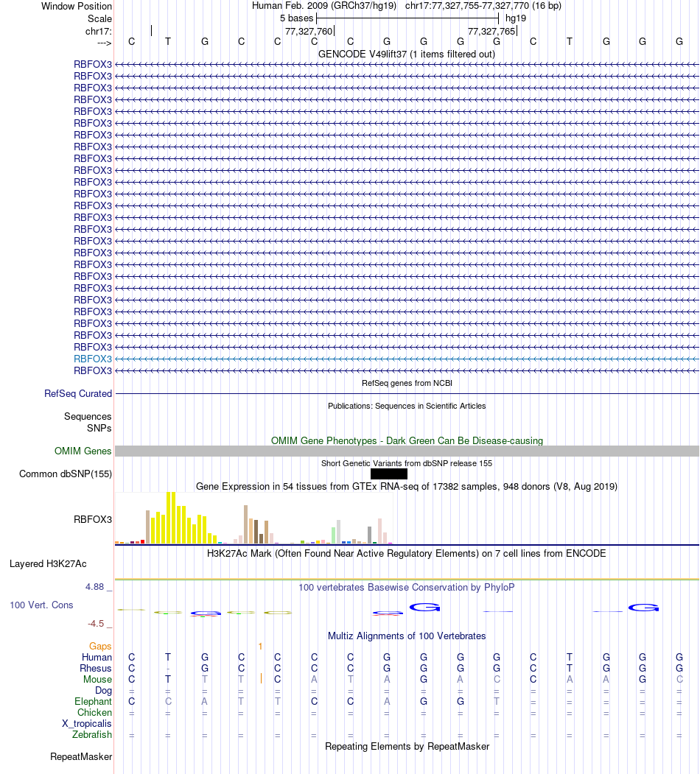Select the Zebrafish species label
Image resolution: width=700 pixels, height=774 pixels.
[x=92, y=734]
